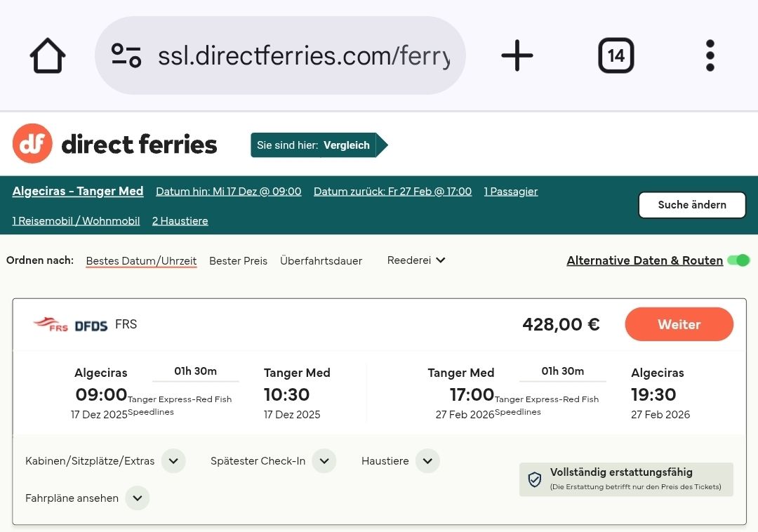Click the refundable shield icon
The width and height of the screenshot is (758, 532).
point(535,479)
